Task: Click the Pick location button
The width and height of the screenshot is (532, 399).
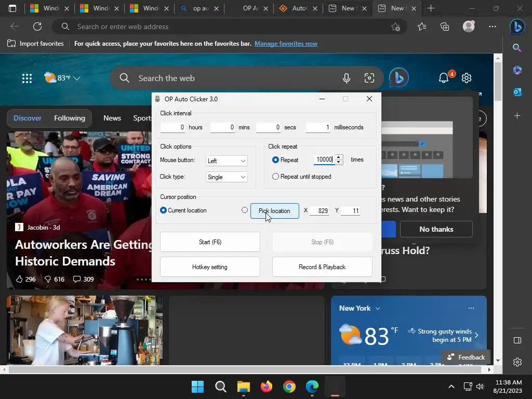Action: click(275, 211)
